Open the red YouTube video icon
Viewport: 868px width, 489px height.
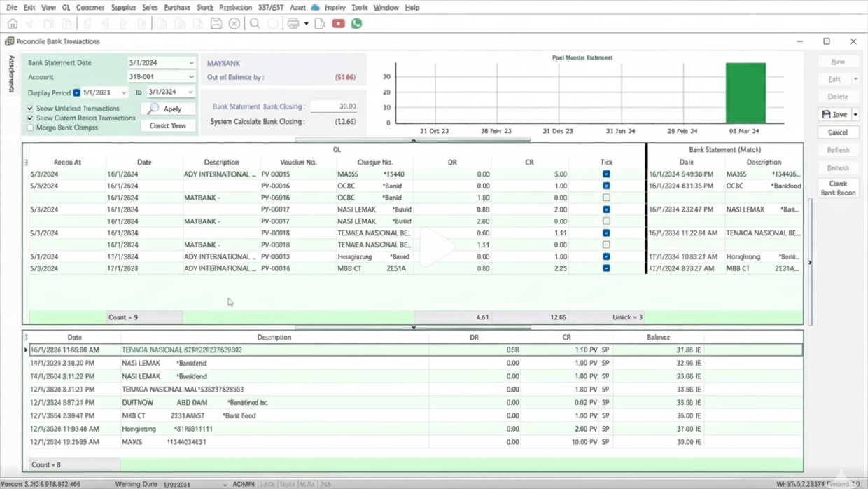point(338,24)
